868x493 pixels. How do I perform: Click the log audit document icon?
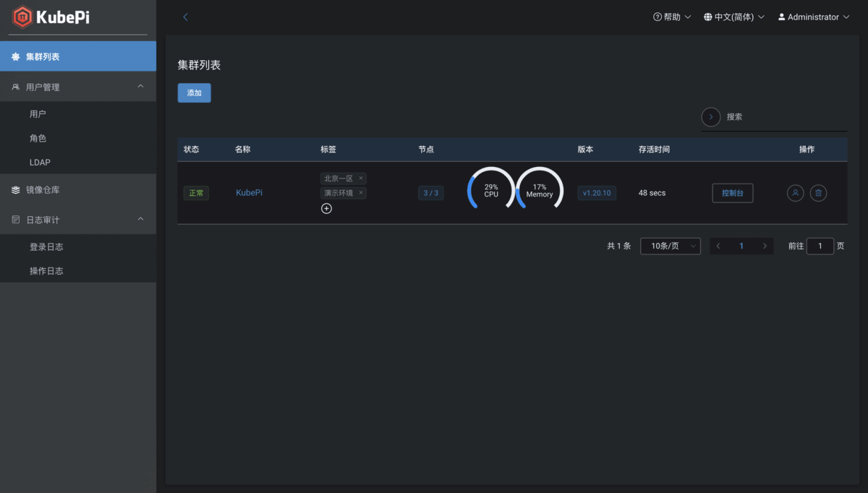click(x=16, y=220)
